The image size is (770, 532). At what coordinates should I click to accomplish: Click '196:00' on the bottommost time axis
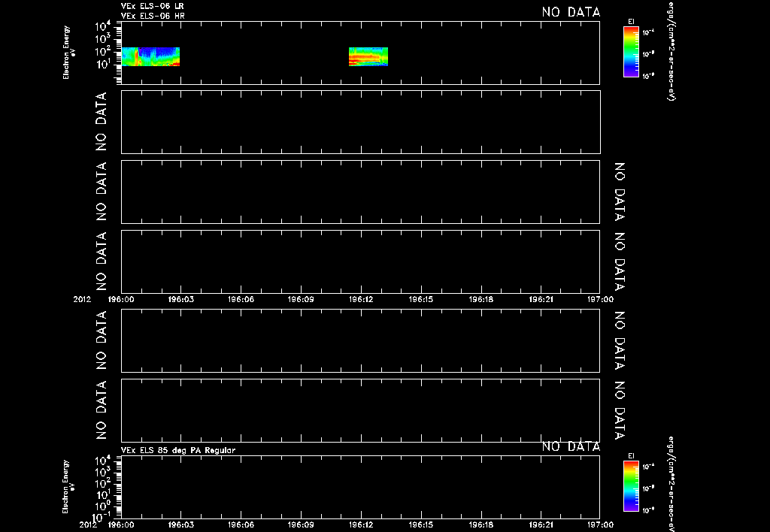[121, 525]
